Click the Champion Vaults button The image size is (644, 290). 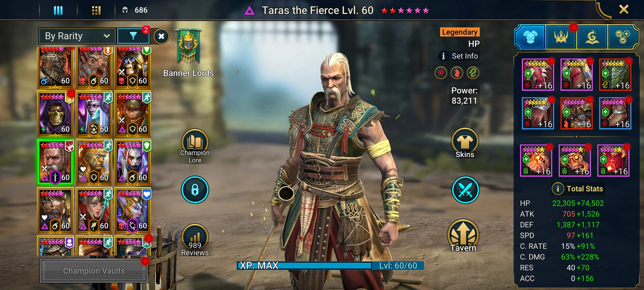(x=94, y=271)
